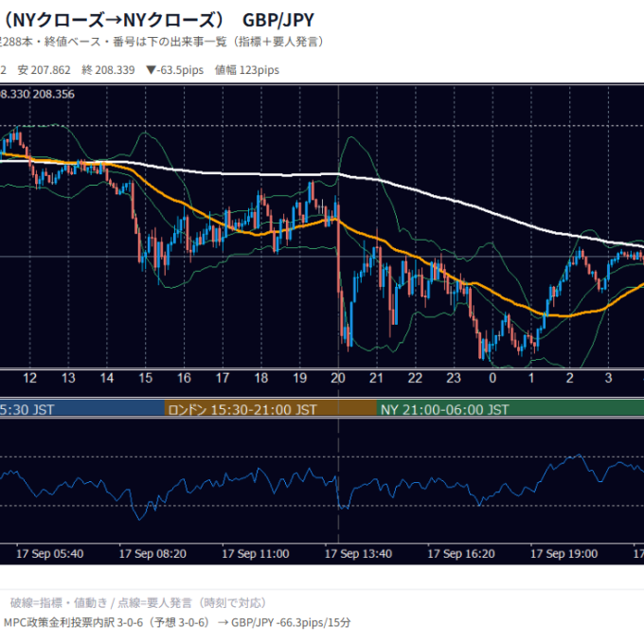Open the MPC政策金利投票内訳 event entry
Screen dimensions: 644x644
pyautogui.click(x=176, y=623)
